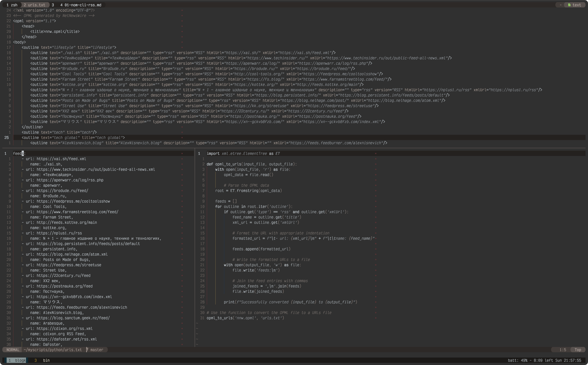Click the '<opml version="1.1">' line
This screenshot has height=365, width=588.
pyautogui.click(x=34, y=21)
